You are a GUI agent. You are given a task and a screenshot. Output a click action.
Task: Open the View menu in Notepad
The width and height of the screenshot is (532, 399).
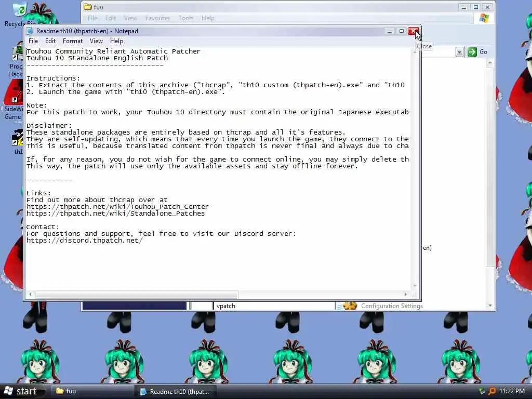(x=96, y=41)
